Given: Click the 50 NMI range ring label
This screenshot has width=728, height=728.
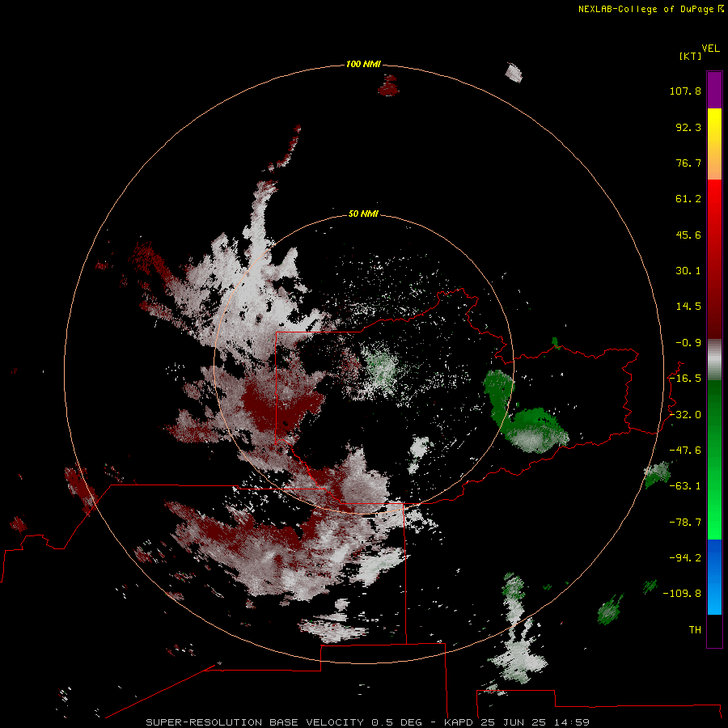Looking at the screenshot, I should point(363,214).
